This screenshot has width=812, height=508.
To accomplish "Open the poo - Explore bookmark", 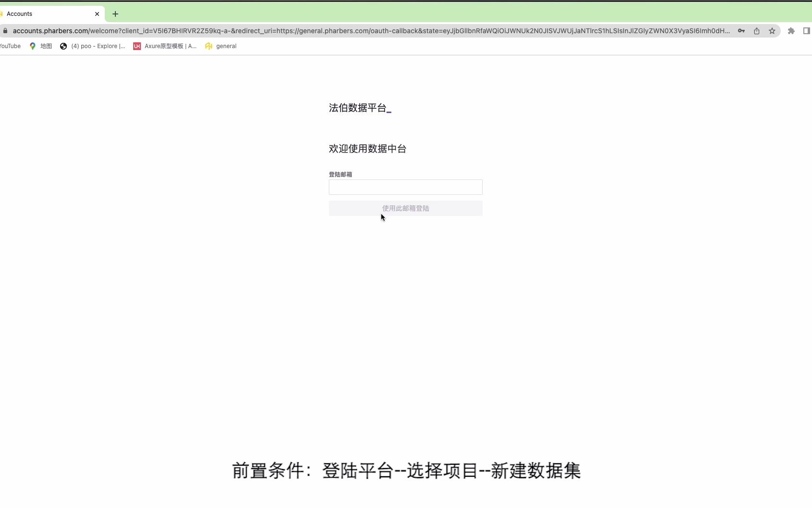I will [x=92, y=46].
